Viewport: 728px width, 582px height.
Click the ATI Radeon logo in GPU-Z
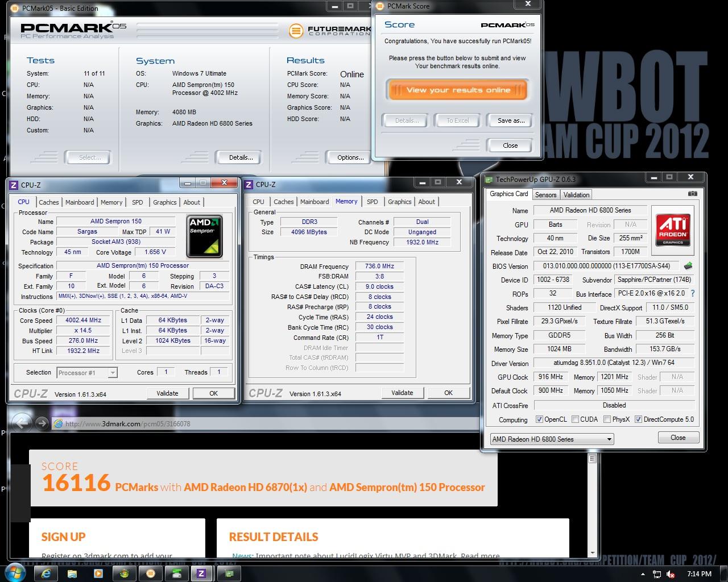click(x=673, y=229)
